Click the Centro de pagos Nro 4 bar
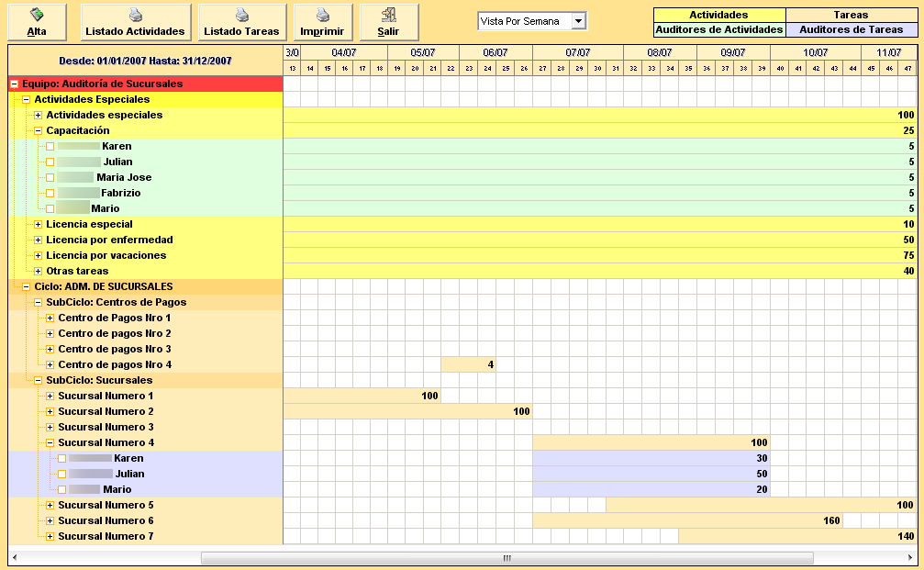Image resolution: width=924 pixels, height=570 pixels. pyautogui.click(x=469, y=364)
